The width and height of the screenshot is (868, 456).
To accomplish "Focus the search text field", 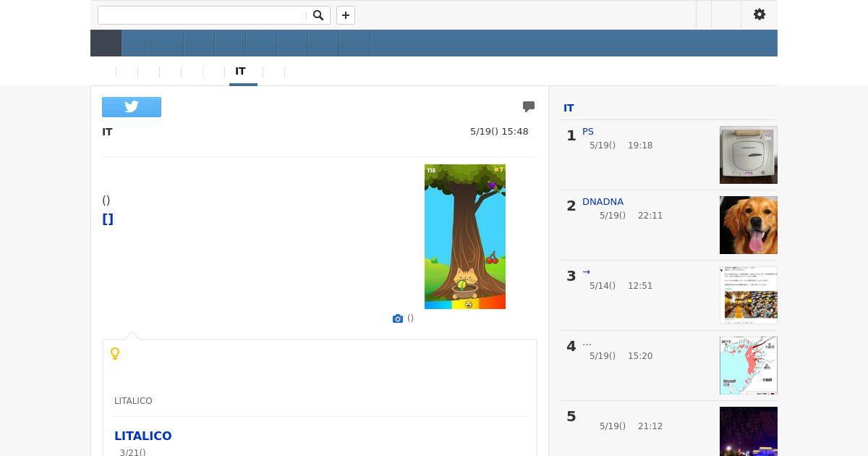I will tap(203, 15).
